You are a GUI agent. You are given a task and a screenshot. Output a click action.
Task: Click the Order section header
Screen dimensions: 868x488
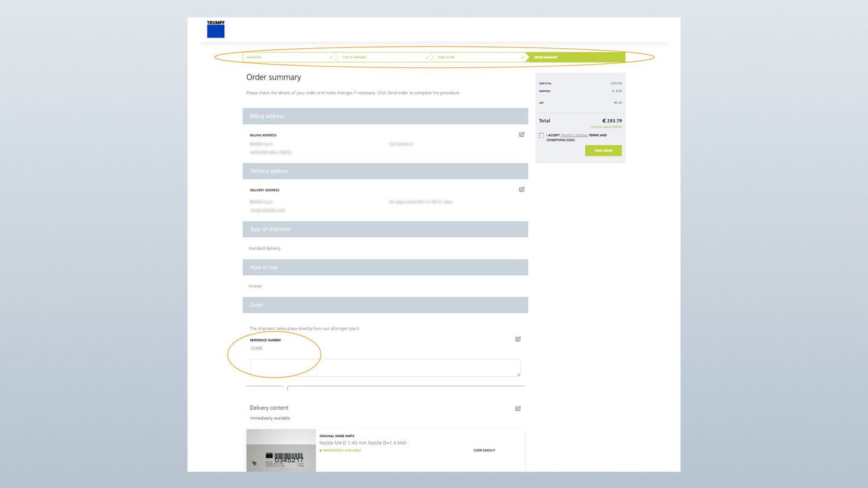(385, 305)
